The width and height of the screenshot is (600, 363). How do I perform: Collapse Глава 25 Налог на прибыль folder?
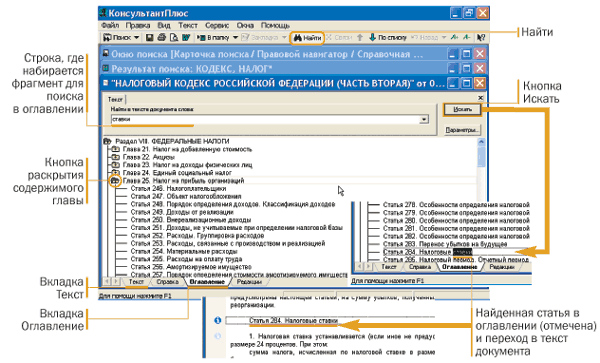(115, 181)
